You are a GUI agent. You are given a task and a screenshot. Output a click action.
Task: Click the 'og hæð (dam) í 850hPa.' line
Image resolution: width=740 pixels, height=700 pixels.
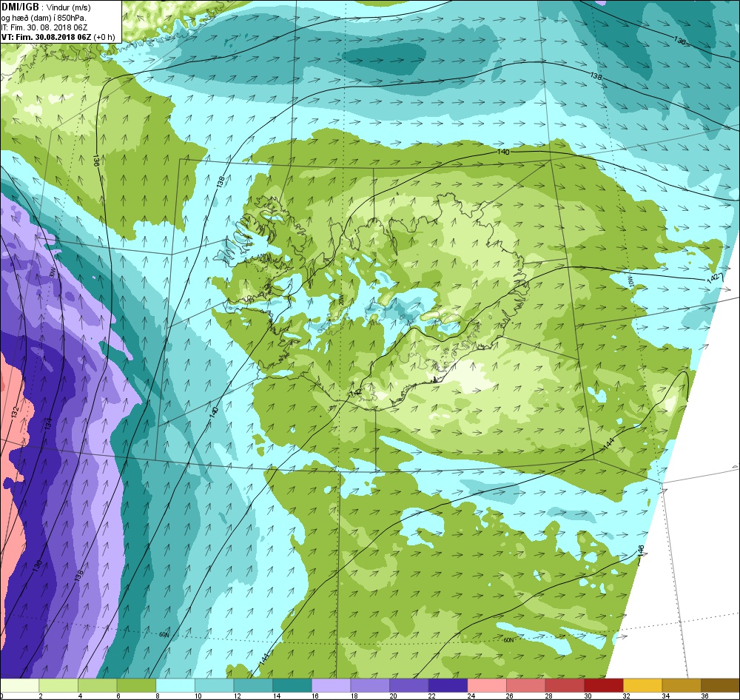click(44, 18)
